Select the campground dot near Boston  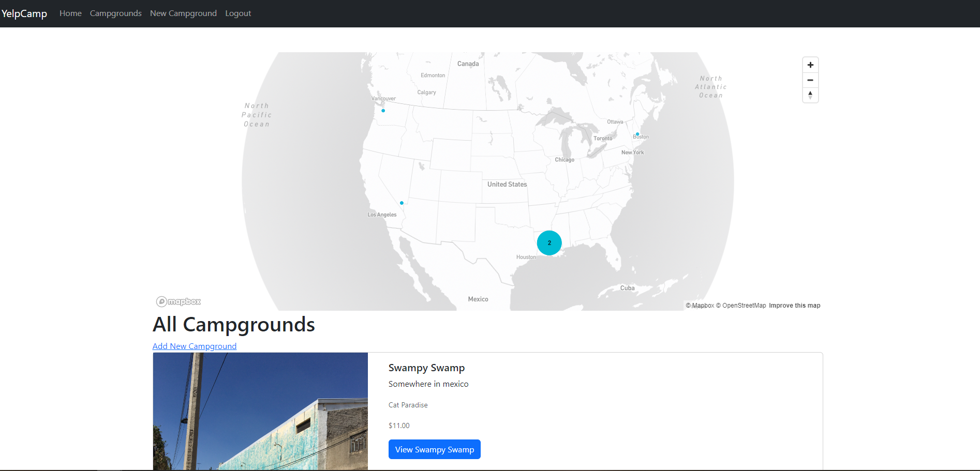tap(637, 134)
